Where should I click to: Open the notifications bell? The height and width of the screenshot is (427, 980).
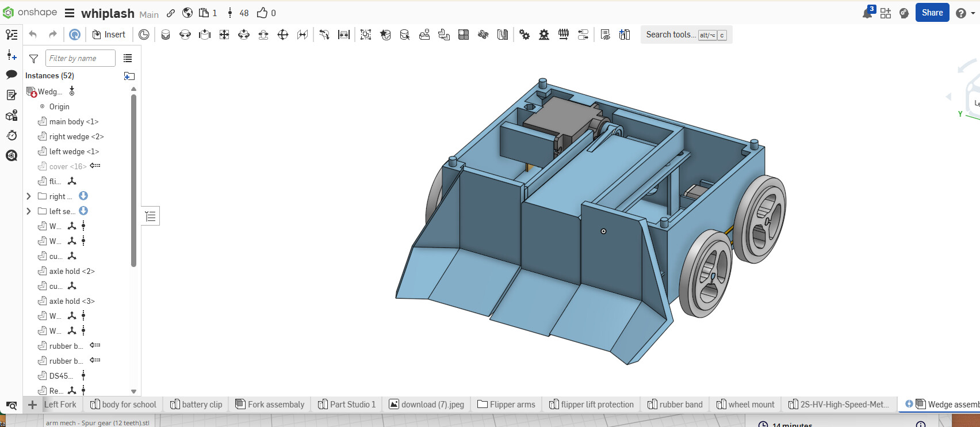tap(867, 13)
